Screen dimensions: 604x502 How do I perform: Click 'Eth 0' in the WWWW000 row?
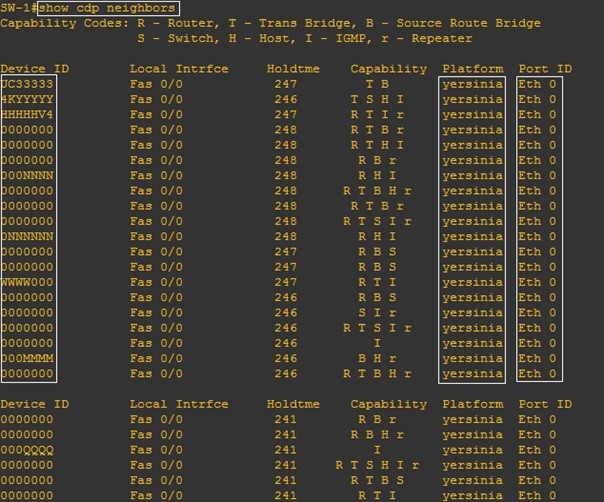(x=537, y=282)
